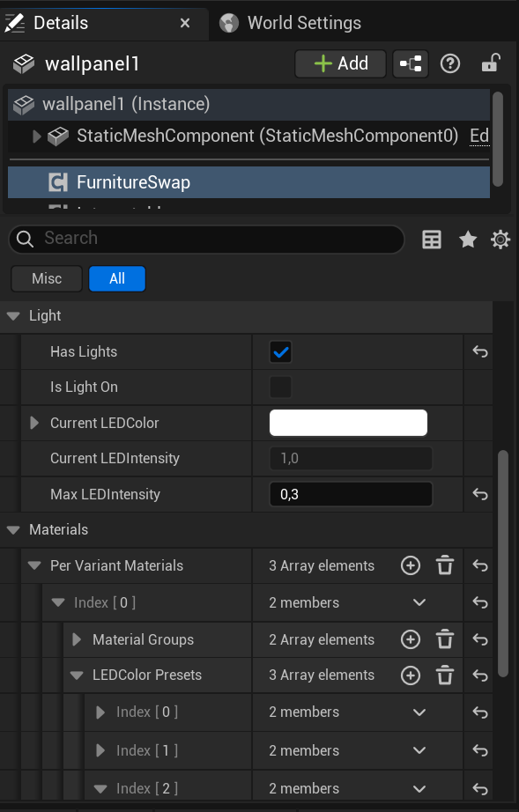
Task: Close the Details tab
Action: [185, 23]
